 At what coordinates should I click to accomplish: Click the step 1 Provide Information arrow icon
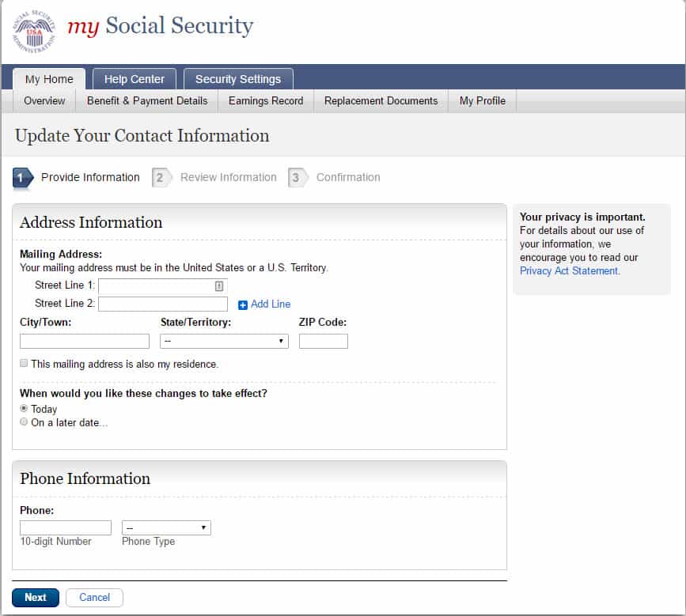(23, 178)
